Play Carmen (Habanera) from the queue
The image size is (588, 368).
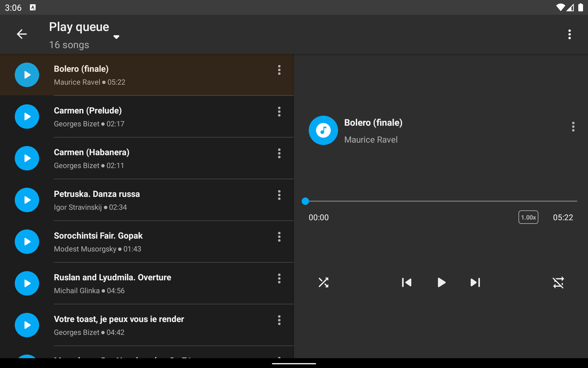tap(27, 158)
